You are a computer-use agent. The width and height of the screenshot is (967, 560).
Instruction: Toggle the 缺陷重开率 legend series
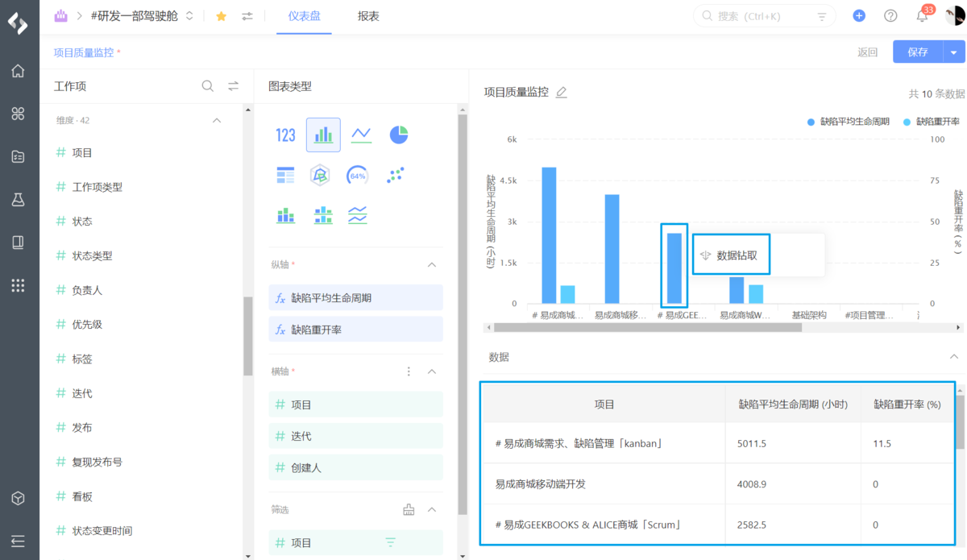click(x=932, y=122)
